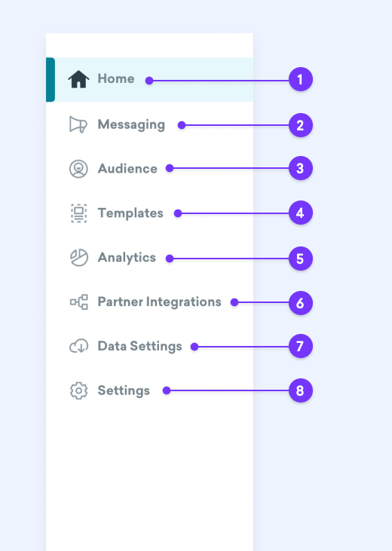The image size is (392, 551).
Task: Open the Messaging section label
Action: click(131, 125)
